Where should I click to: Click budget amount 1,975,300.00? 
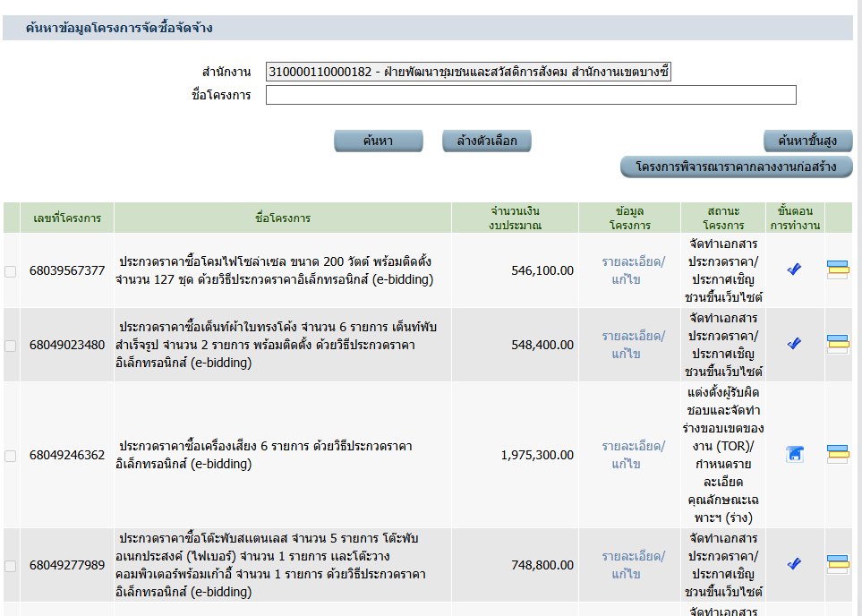(537, 455)
